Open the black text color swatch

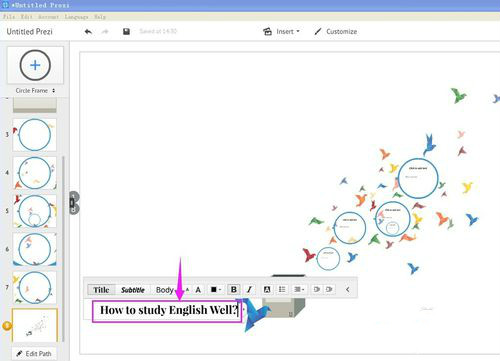(216, 290)
